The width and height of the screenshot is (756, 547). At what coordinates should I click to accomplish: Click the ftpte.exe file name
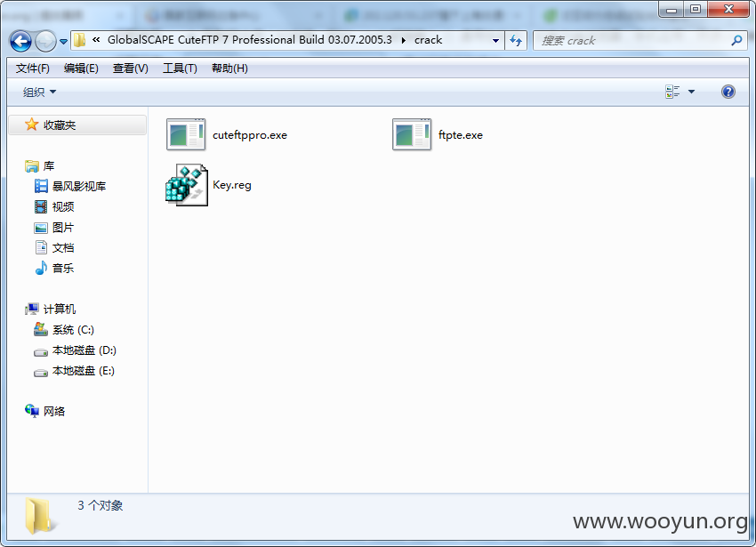tap(461, 135)
